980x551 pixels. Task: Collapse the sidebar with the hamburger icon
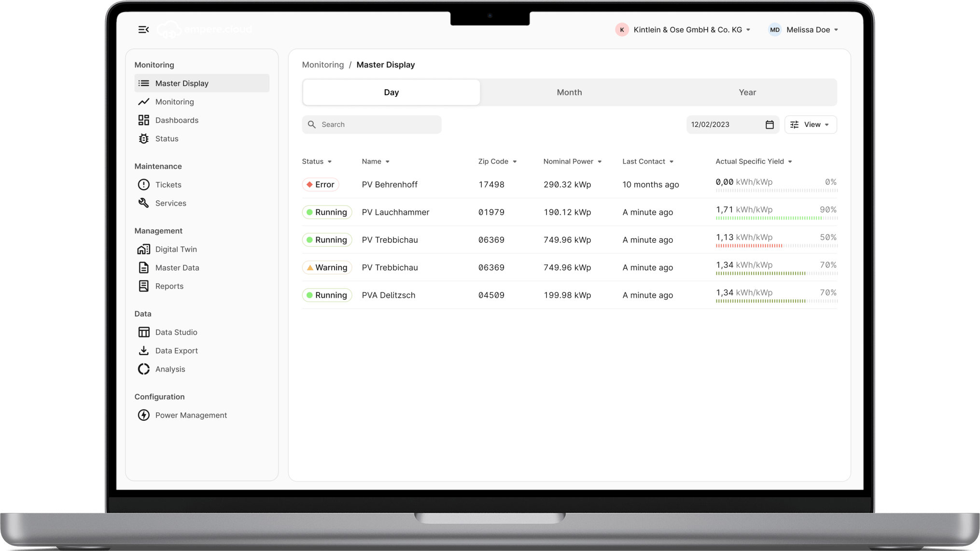[x=143, y=30]
